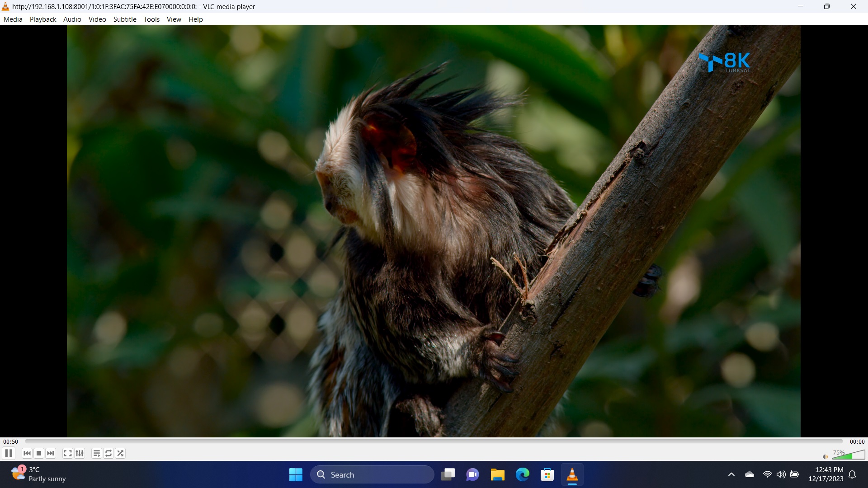Click the remaining time label
The height and width of the screenshot is (488, 868).
tap(857, 442)
